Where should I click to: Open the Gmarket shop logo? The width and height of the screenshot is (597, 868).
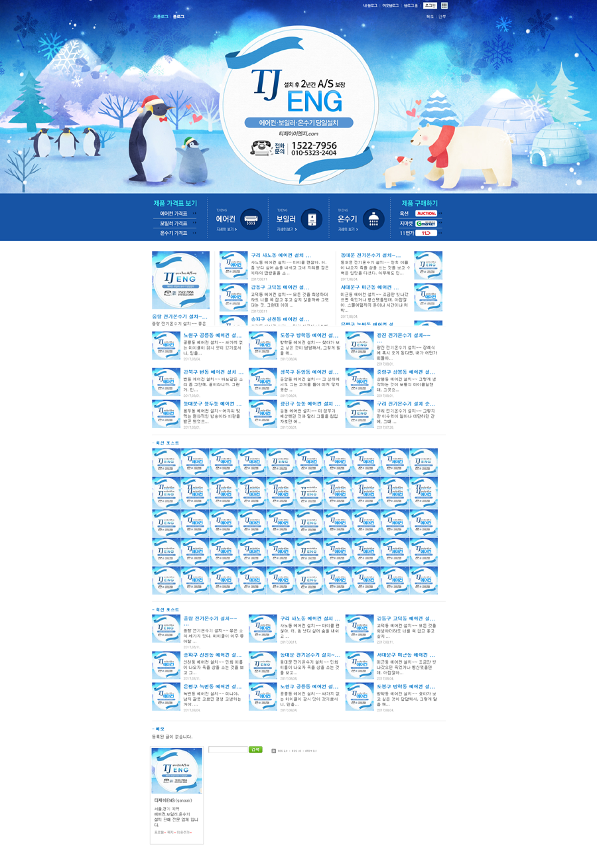coord(427,224)
